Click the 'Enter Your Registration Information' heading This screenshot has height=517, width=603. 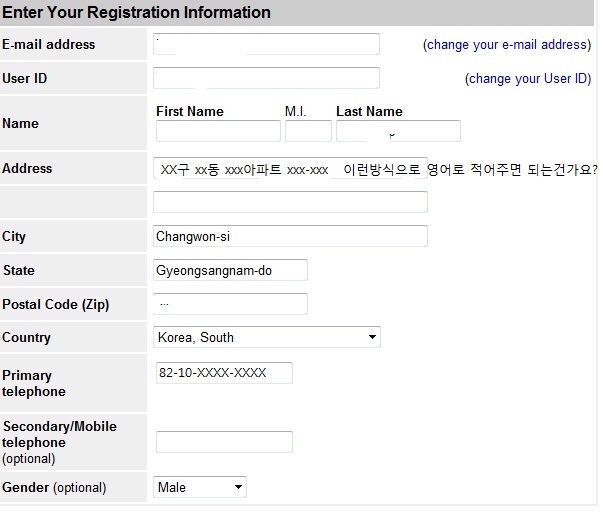(x=137, y=13)
